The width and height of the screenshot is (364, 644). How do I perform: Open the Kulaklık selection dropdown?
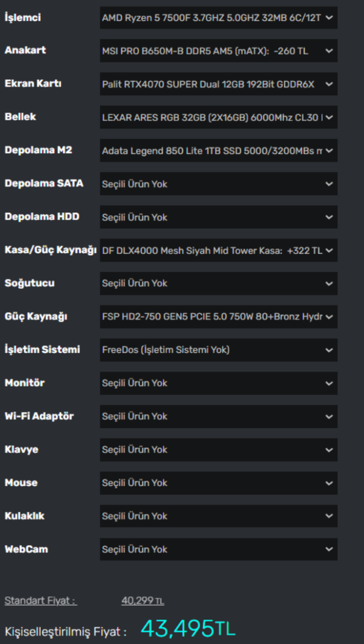[x=218, y=516]
